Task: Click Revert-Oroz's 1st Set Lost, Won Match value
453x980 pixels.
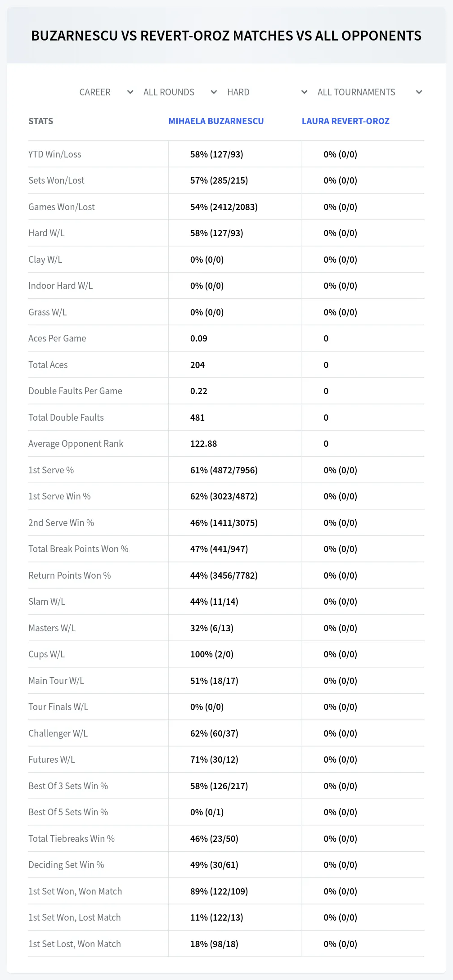Action: point(341,944)
